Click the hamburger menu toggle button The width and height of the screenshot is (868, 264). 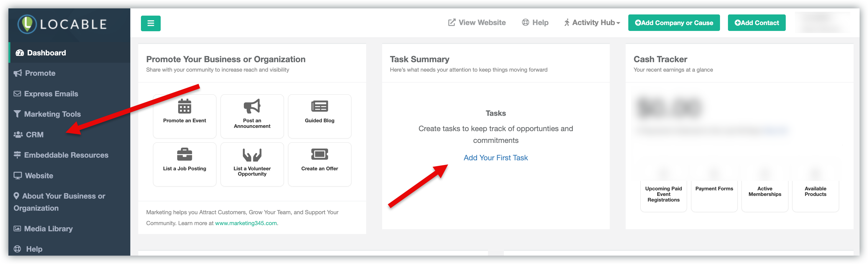tap(151, 23)
